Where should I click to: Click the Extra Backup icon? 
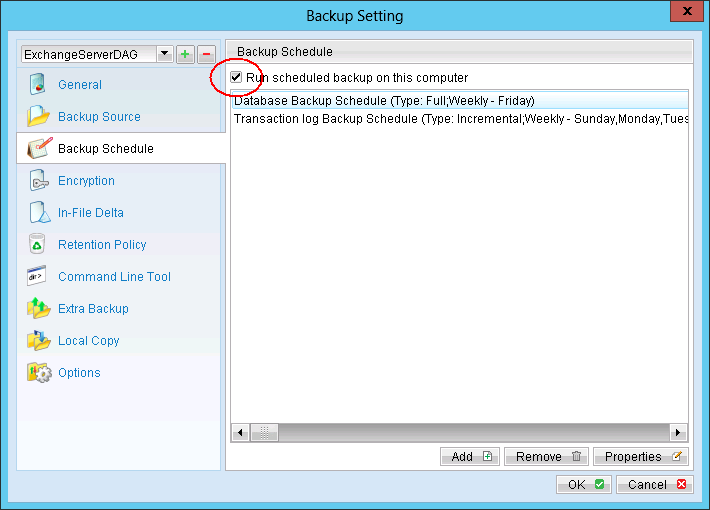[38, 309]
